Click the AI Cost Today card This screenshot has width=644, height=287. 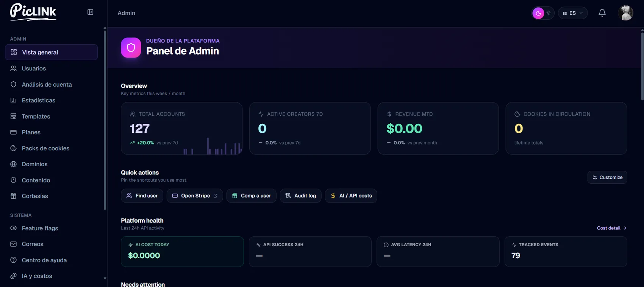[x=182, y=252]
